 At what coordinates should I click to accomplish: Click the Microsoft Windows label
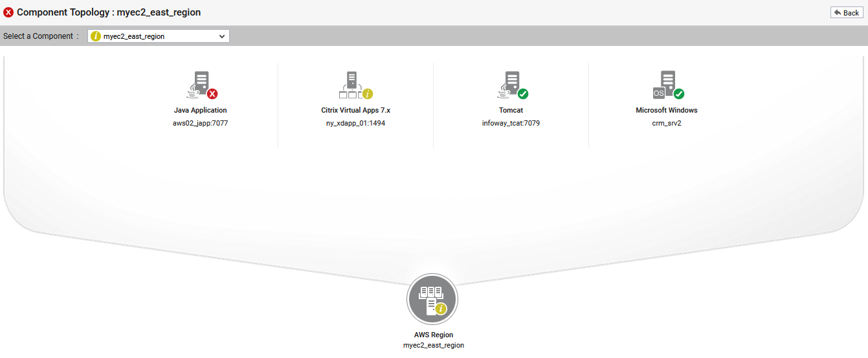[667, 110]
